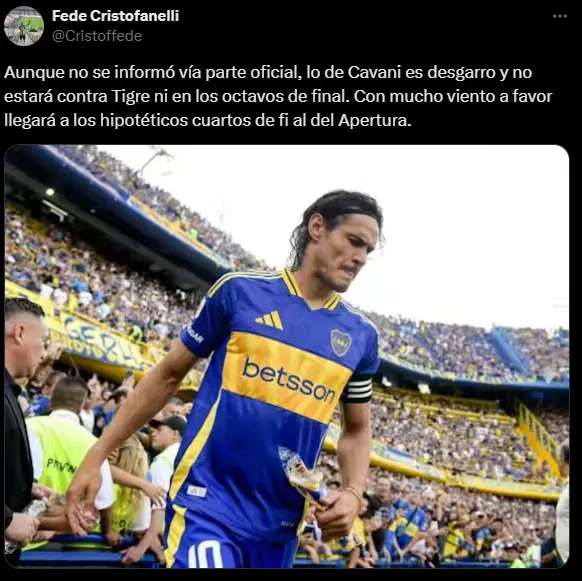Click the betsson sponsor text on the jersey
This screenshot has width=582, height=581.
[289, 381]
